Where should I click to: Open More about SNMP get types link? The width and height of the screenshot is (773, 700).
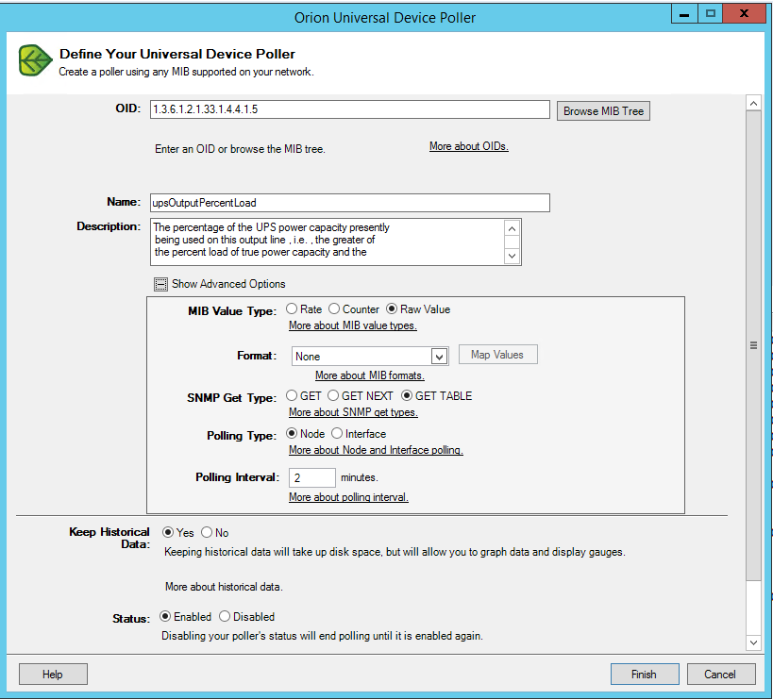tap(354, 412)
